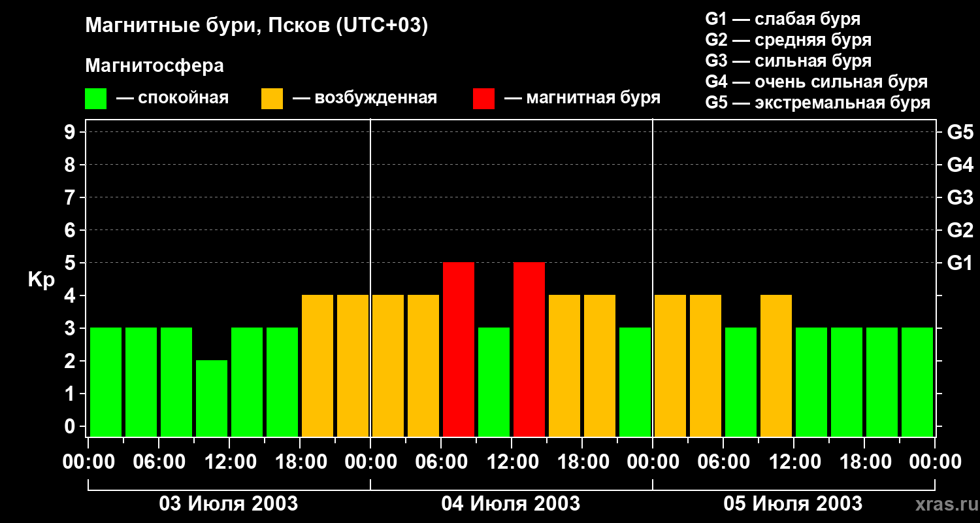The width and height of the screenshot is (980, 523).
Task: Select the shortest green bar on 03 Июля
Action: pos(212,397)
